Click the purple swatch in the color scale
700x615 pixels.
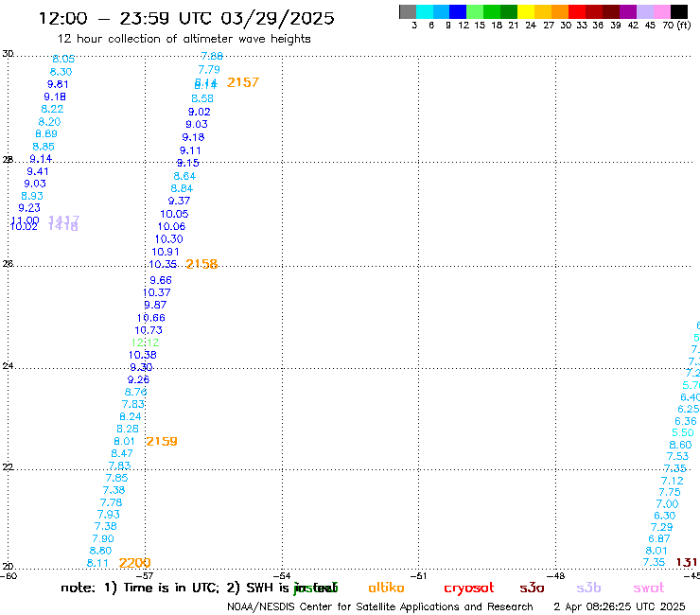(628, 11)
